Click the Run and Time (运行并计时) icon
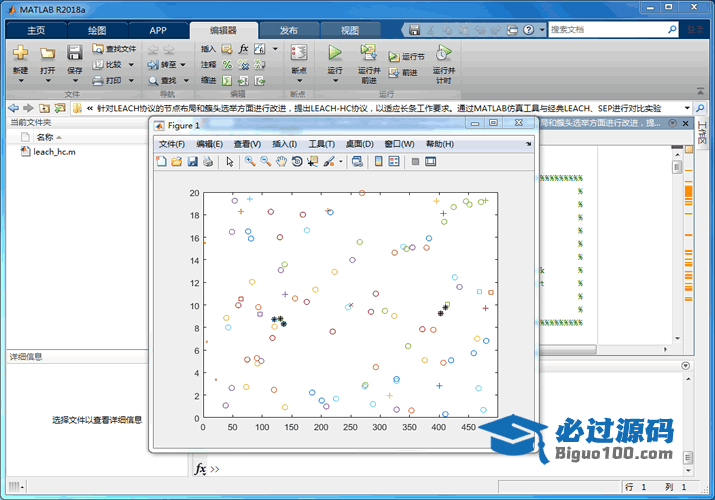Image resolution: width=715 pixels, height=500 pixels. tap(443, 52)
